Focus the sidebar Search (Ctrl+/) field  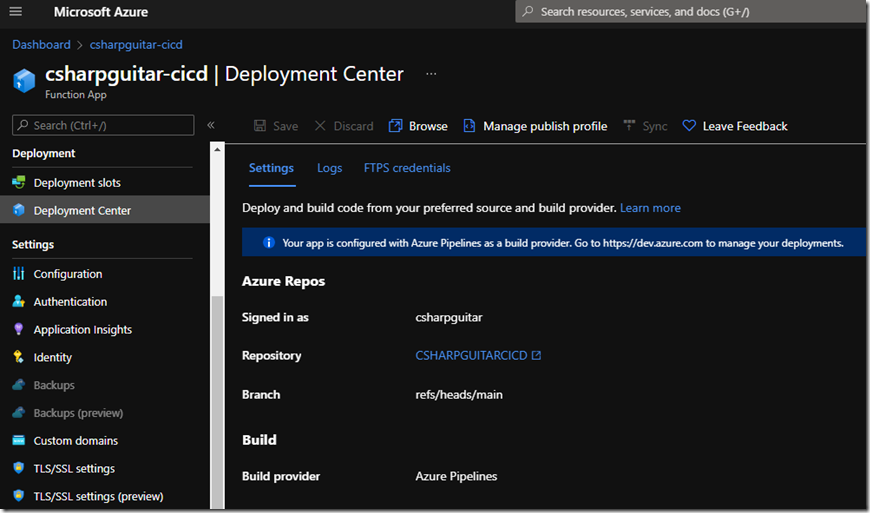click(103, 125)
